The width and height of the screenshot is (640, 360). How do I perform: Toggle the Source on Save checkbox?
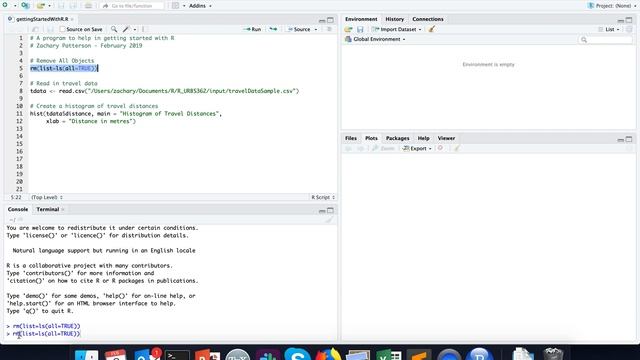[62, 29]
